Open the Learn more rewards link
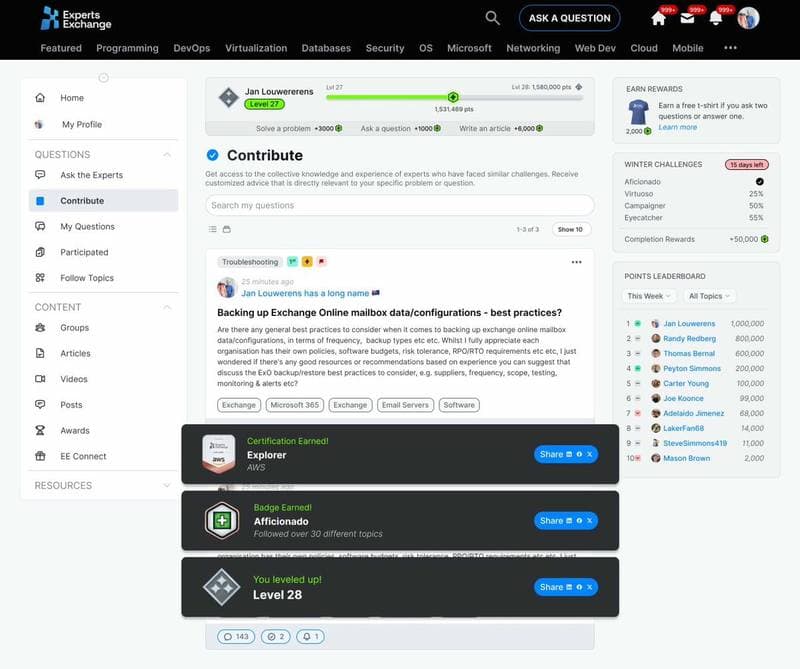 pos(677,127)
